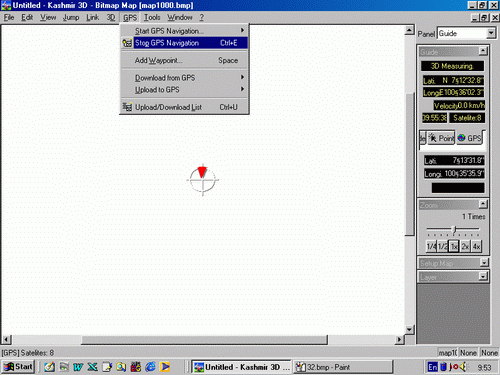Viewport: 500px width, 375px height.
Task: Click the Excel icon in quick launch
Action: [x=92, y=367]
